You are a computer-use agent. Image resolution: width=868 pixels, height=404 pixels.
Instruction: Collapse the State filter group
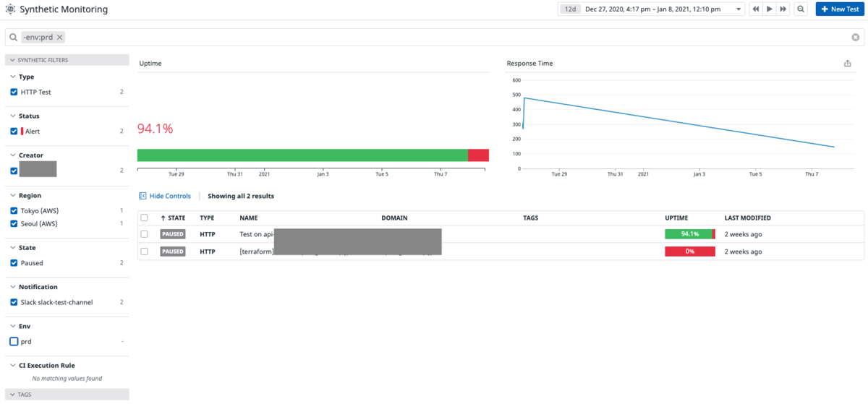pos(12,248)
